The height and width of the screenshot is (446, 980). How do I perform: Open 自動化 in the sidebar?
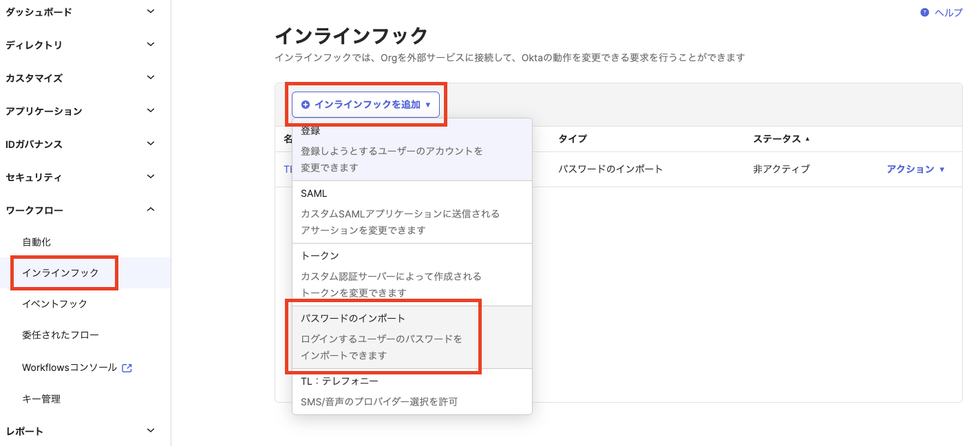[36, 242]
